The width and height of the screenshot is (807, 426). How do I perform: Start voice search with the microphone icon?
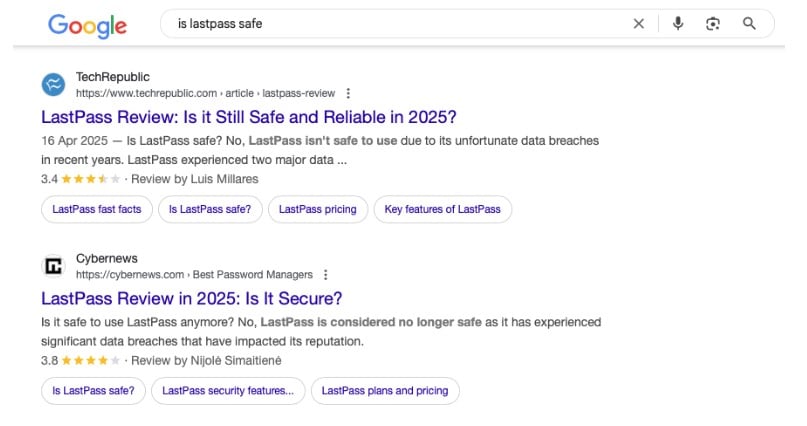(x=678, y=24)
